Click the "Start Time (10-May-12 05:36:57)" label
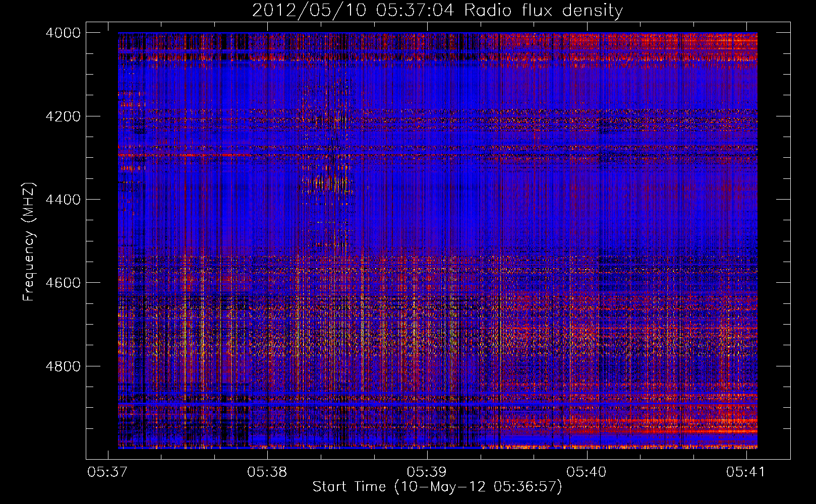Image resolution: width=816 pixels, height=504 pixels. 437,487
